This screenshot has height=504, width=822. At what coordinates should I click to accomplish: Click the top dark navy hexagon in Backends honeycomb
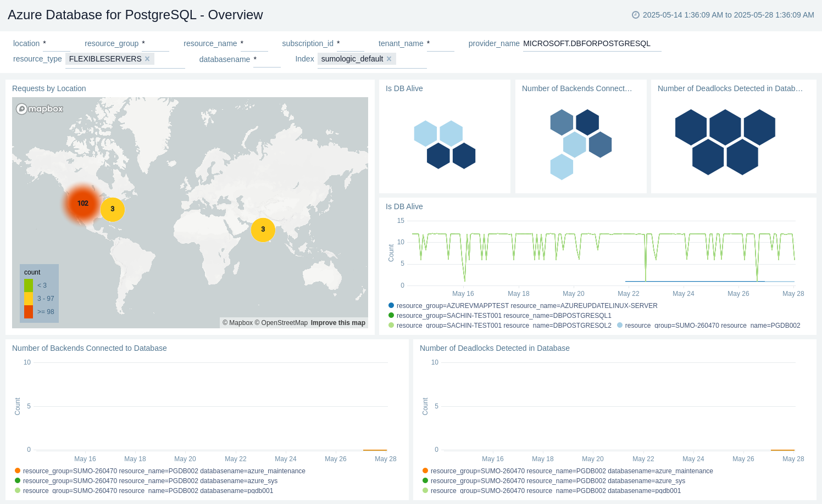tap(587, 122)
